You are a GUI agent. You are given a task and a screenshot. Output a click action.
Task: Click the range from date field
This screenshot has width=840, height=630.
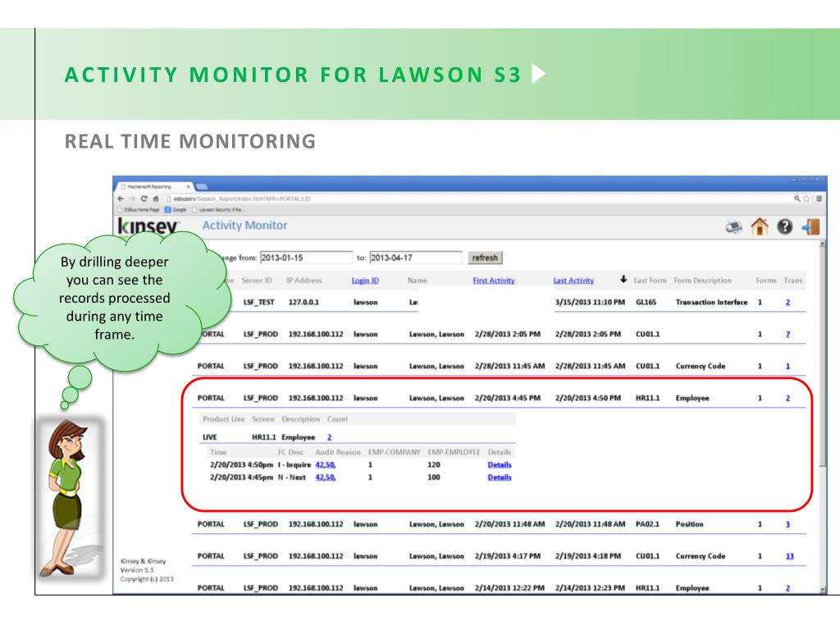click(x=306, y=258)
